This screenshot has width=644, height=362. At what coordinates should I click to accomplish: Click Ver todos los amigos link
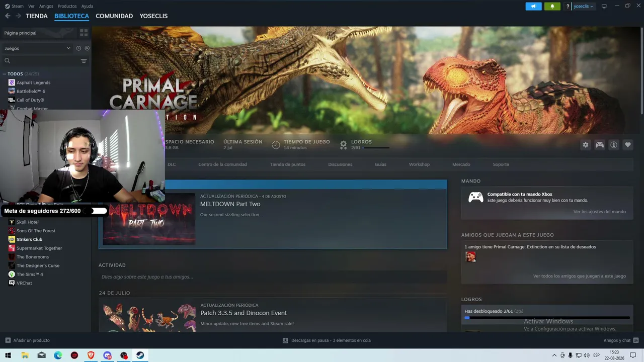click(580, 276)
